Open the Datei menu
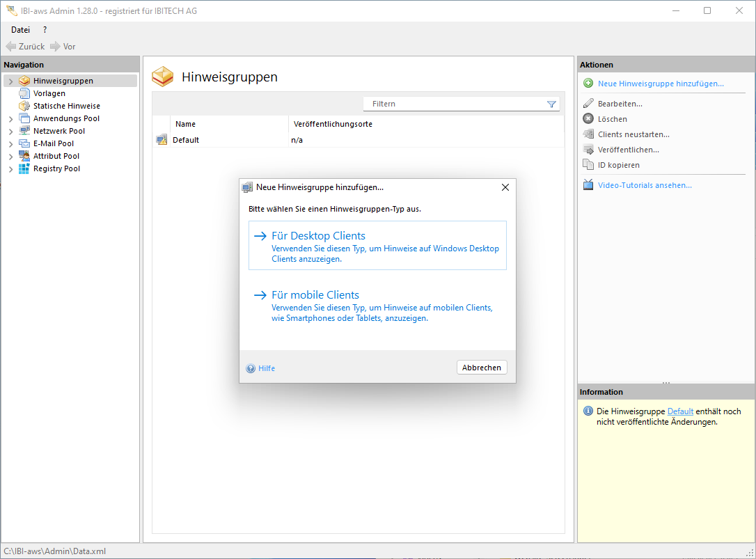Image resolution: width=756 pixels, height=559 pixels. [20, 30]
